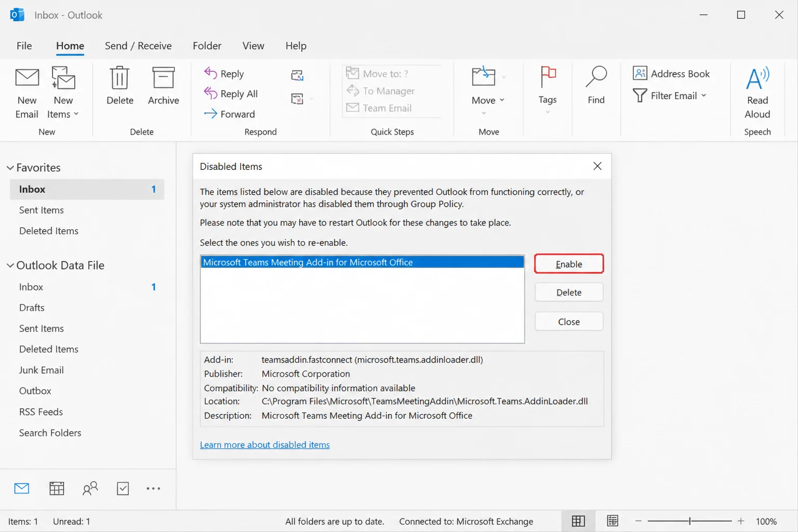Select the Team Email quick step
798x532 pixels.
pos(379,108)
